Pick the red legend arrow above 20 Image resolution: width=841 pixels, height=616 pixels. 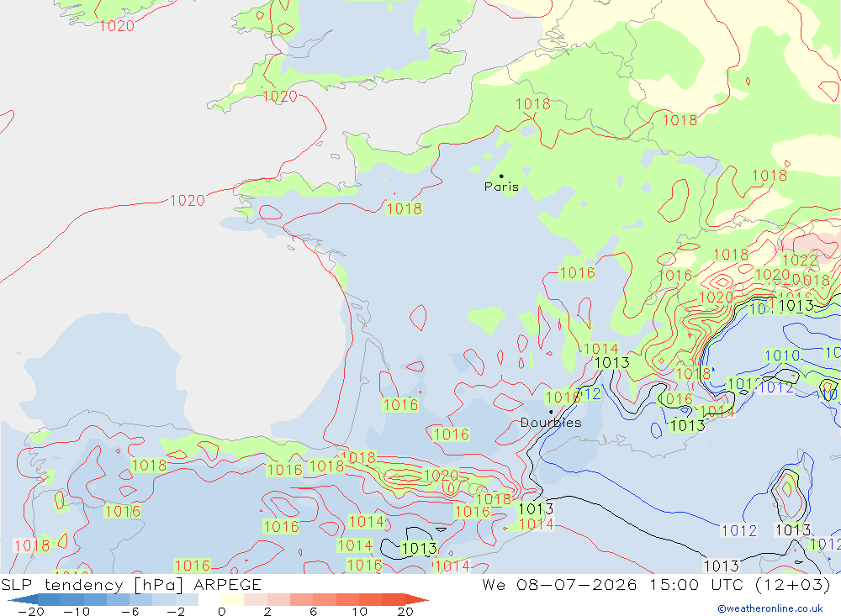click(417, 599)
